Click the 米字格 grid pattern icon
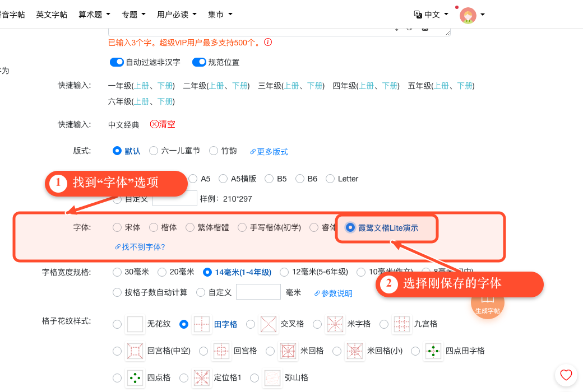The width and height of the screenshot is (583, 392). tap(335, 324)
